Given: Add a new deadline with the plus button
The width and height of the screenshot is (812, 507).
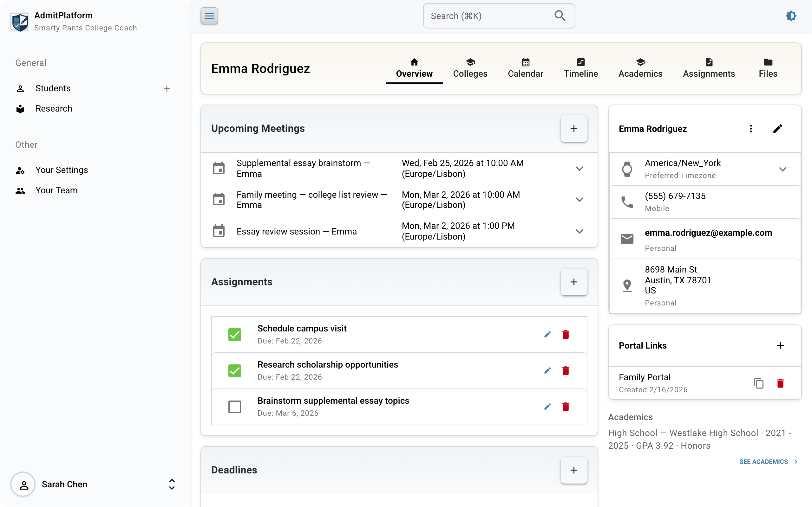Looking at the screenshot, I should pos(574,470).
